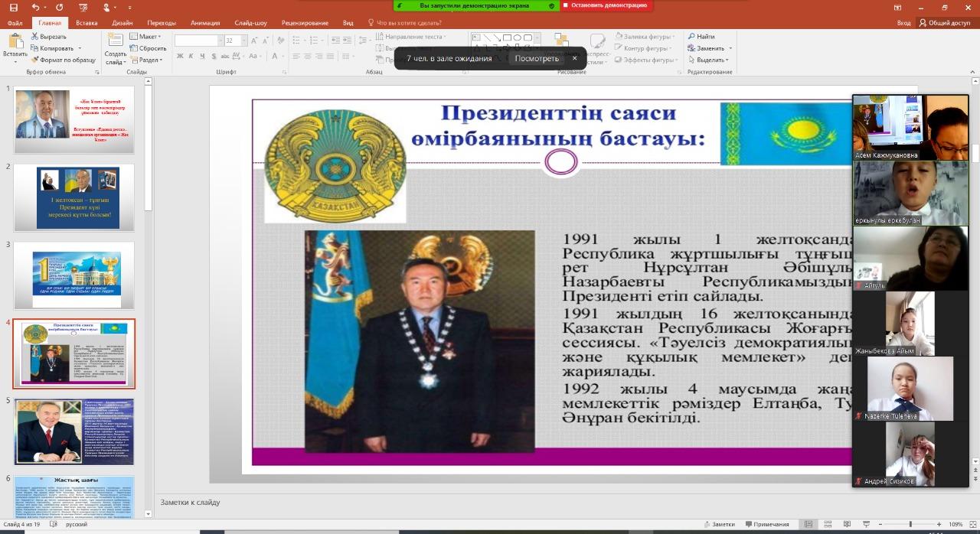Select slide 5 thumbnail with portrait

tap(74, 431)
